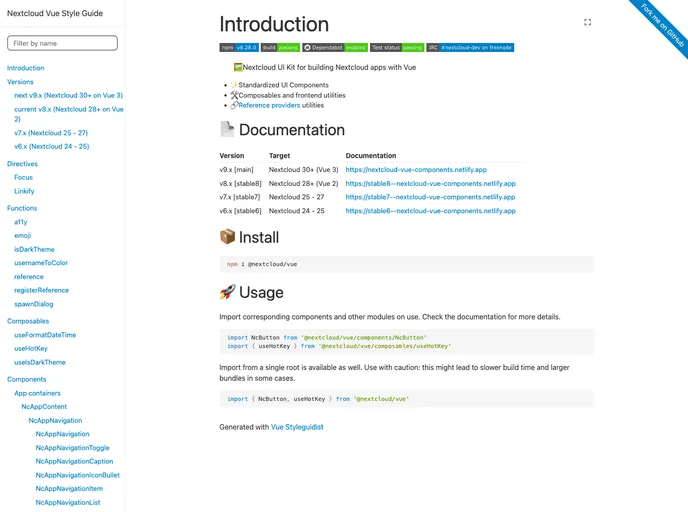Open the Focus directive page
This screenshot has width=688, height=512.
[x=23, y=177]
